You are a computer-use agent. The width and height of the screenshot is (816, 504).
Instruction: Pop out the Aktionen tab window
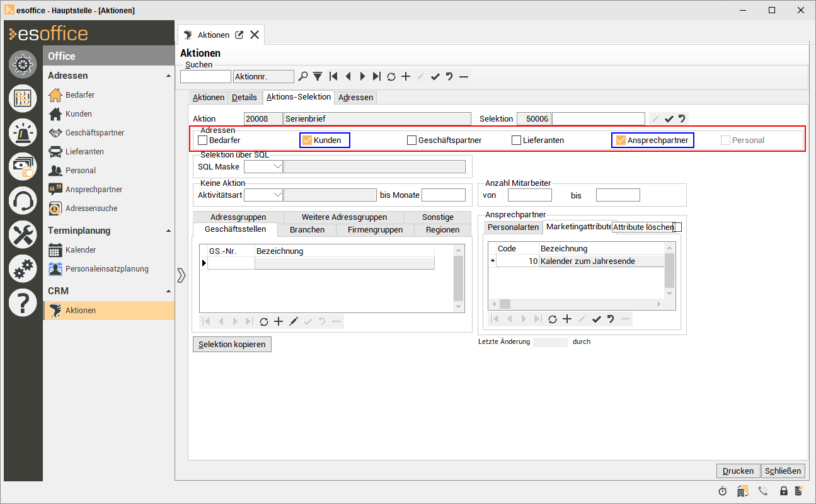(239, 35)
